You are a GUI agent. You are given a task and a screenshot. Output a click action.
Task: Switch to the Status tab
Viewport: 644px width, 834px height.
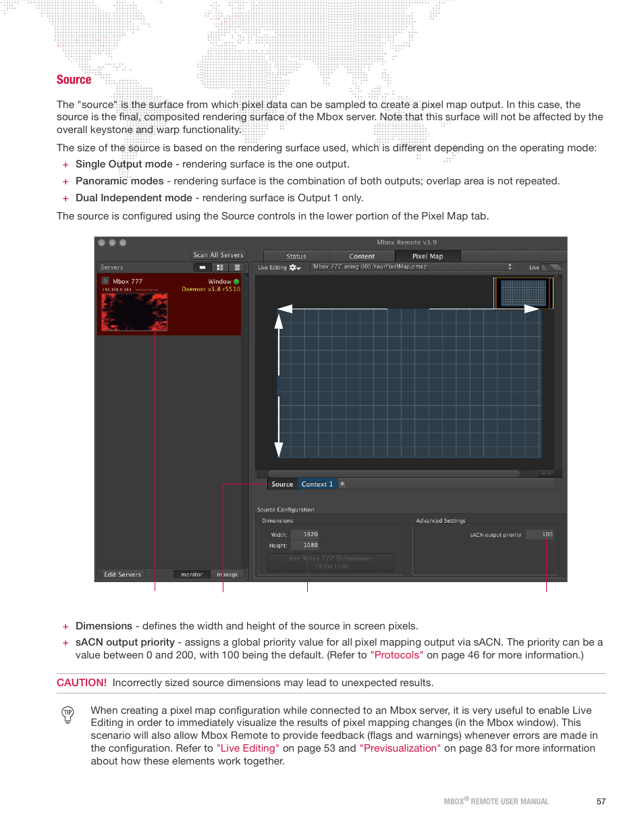coord(296,257)
